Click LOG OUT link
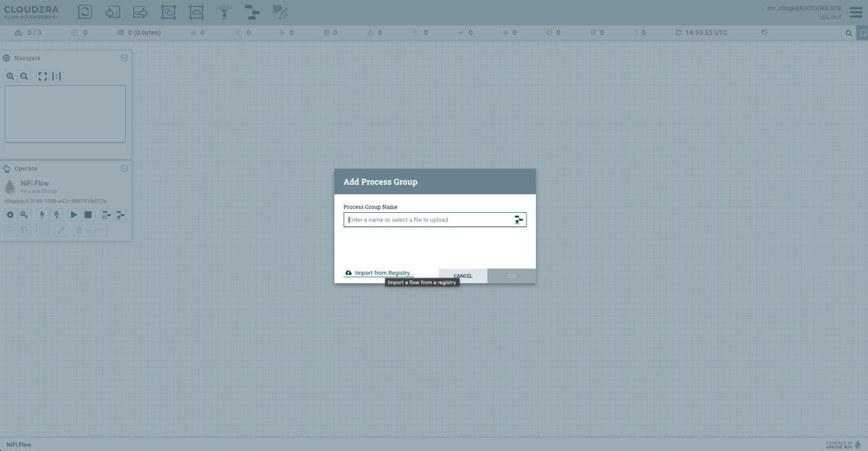This screenshot has height=451, width=868. click(x=830, y=17)
